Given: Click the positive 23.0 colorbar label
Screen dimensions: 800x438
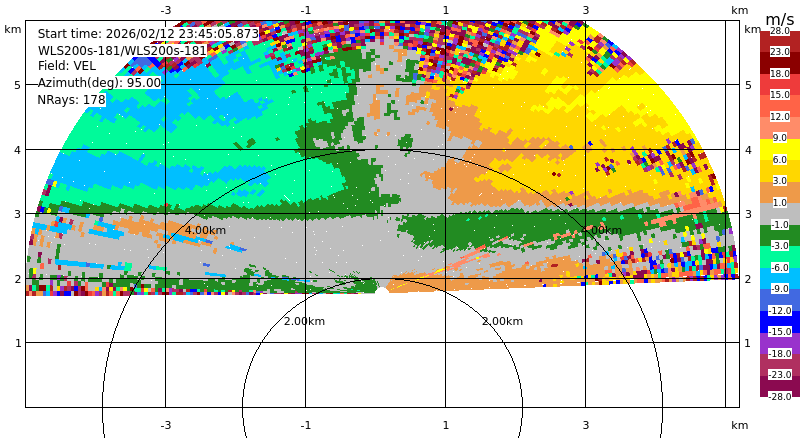Looking at the screenshot, I should [x=780, y=52].
